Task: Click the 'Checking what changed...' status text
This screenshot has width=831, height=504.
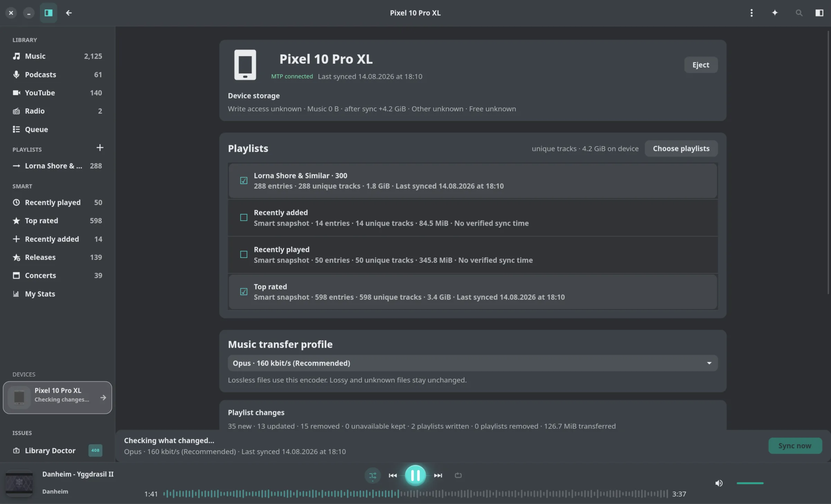Action: coord(169,441)
